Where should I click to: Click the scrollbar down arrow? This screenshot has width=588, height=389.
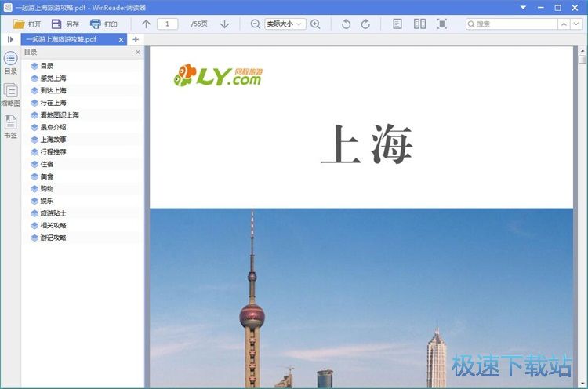tap(583, 384)
